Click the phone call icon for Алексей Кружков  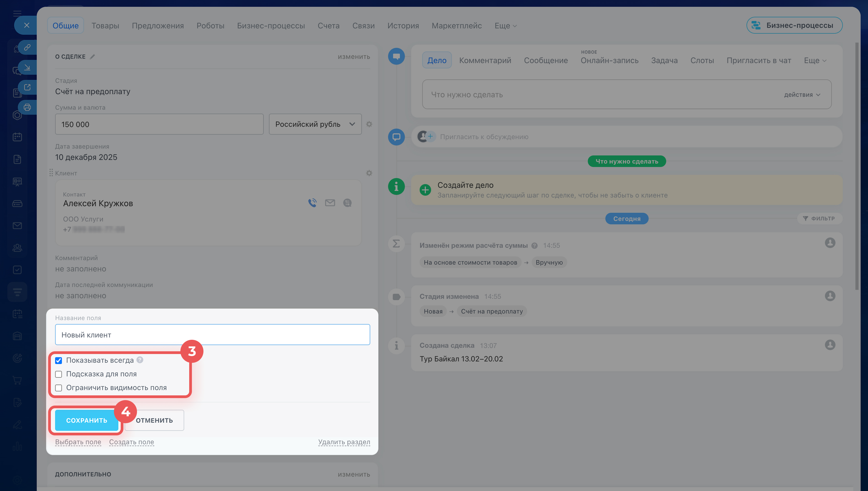[312, 203]
